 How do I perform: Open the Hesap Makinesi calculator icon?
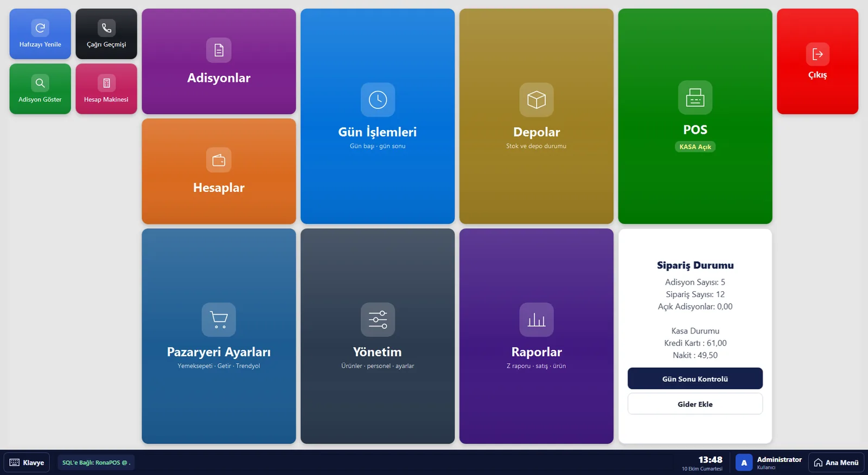[106, 83]
